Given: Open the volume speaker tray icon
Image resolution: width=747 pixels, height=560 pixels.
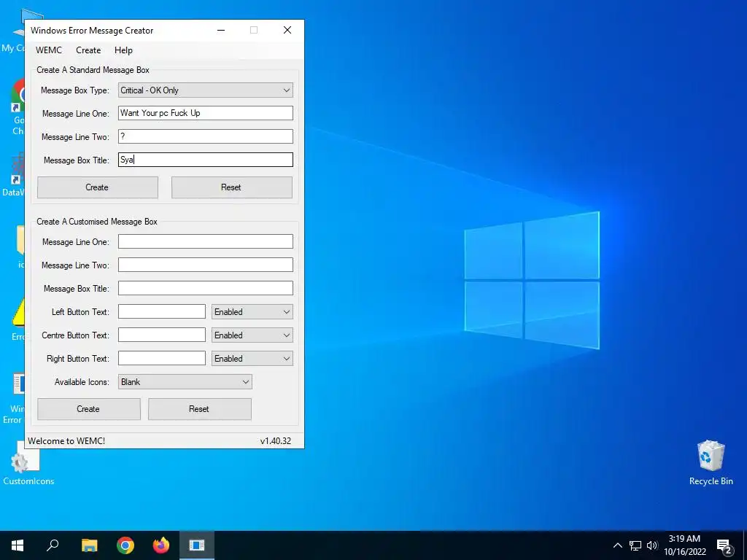Looking at the screenshot, I should pos(652,545).
